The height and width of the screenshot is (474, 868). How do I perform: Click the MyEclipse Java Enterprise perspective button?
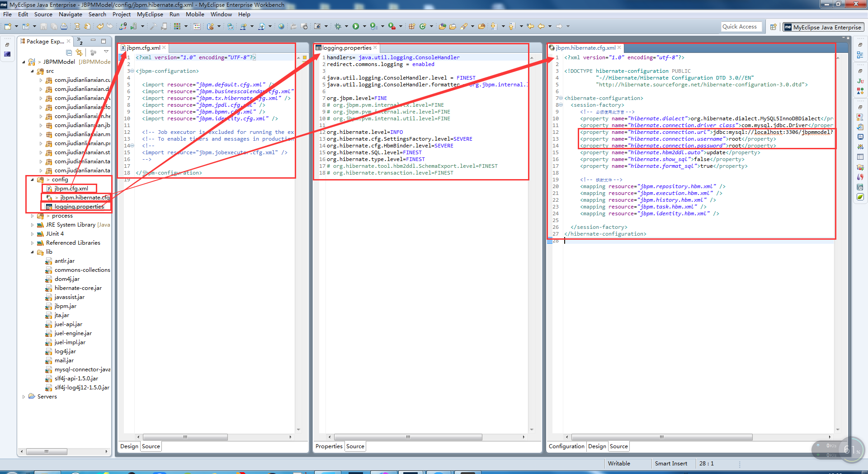[x=823, y=27]
